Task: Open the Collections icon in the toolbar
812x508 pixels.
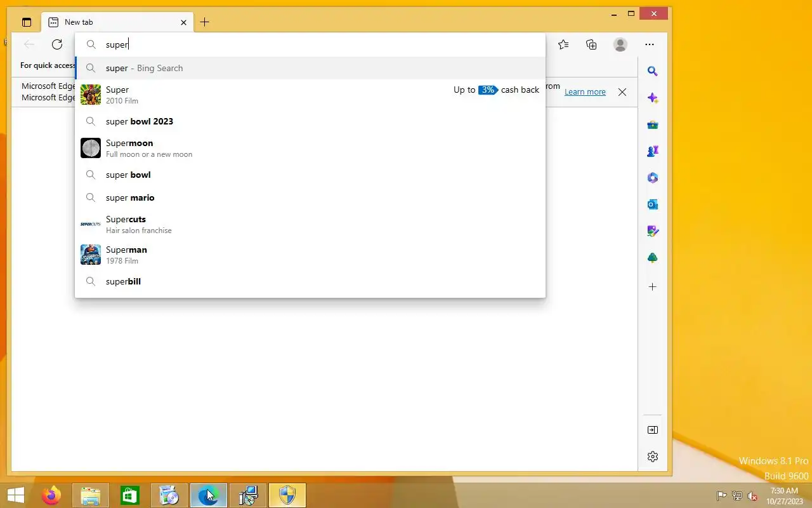Action: pos(591,44)
